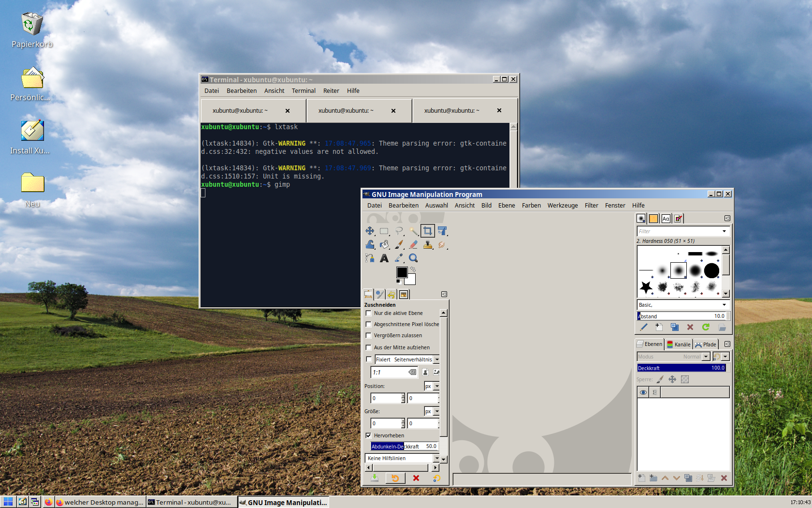Restore tool preset in tool options
Viewport: 812px width, 508px height.
[395, 478]
